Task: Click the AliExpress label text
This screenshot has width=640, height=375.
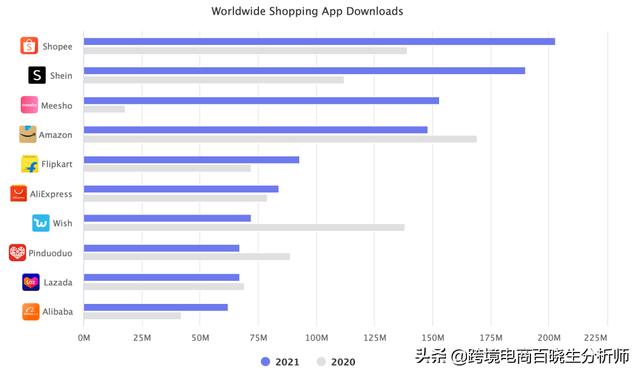Action: (x=51, y=194)
